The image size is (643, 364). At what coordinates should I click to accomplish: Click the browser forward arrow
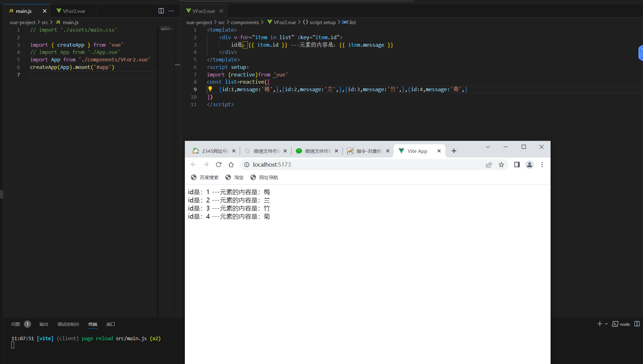pos(206,164)
